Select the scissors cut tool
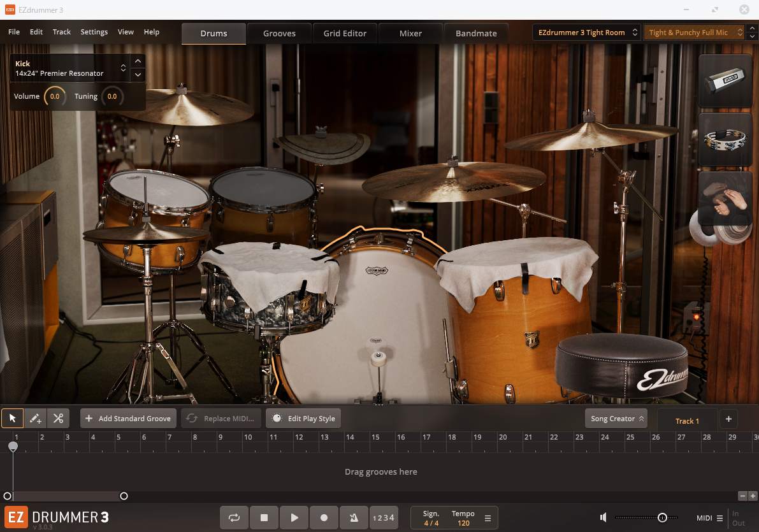This screenshot has height=532, width=759. coord(58,419)
